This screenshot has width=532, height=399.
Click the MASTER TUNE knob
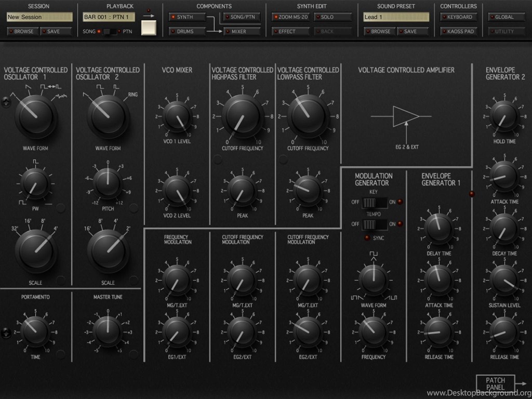(x=108, y=331)
